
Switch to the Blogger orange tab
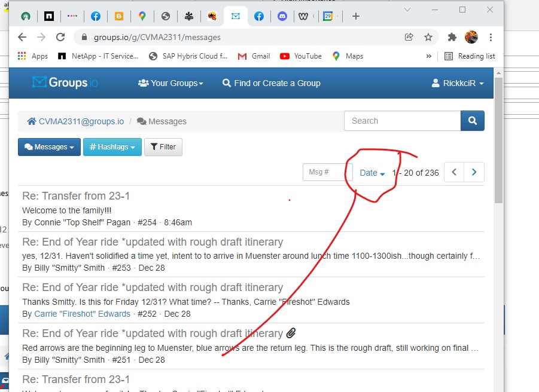pos(119,16)
